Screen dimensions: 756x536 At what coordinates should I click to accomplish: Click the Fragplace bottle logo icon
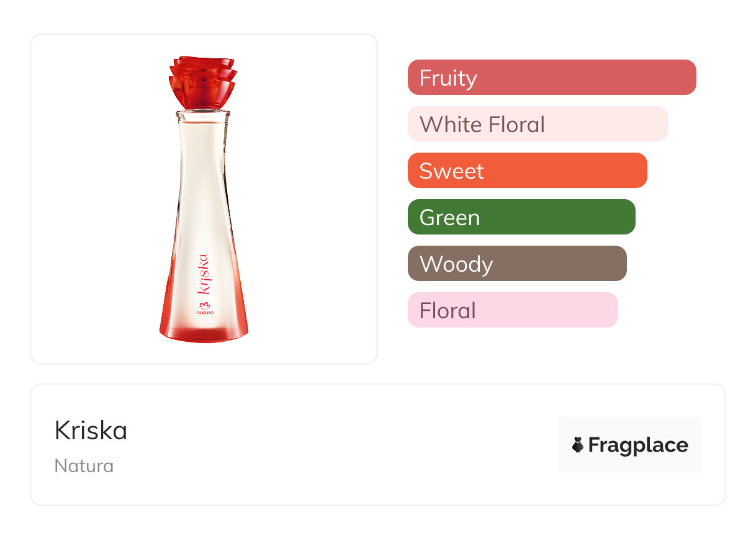coord(578,445)
